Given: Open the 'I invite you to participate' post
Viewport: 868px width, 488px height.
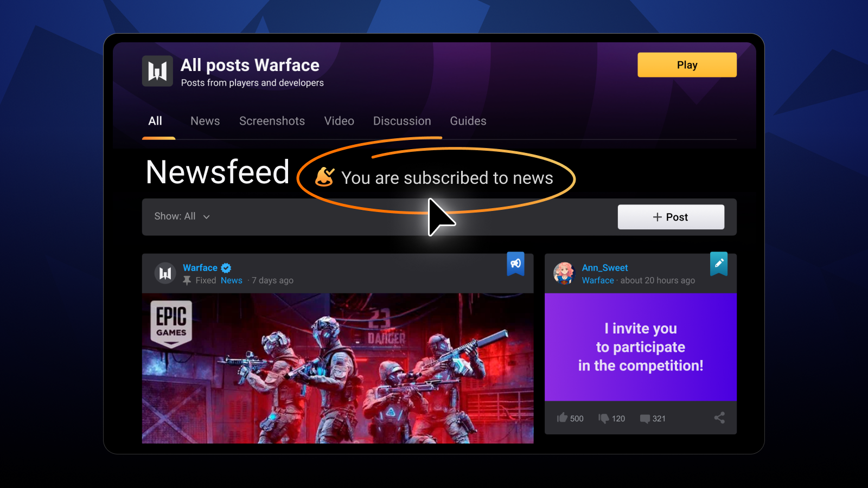Looking at the screenshot, I should tap(641, 347).
